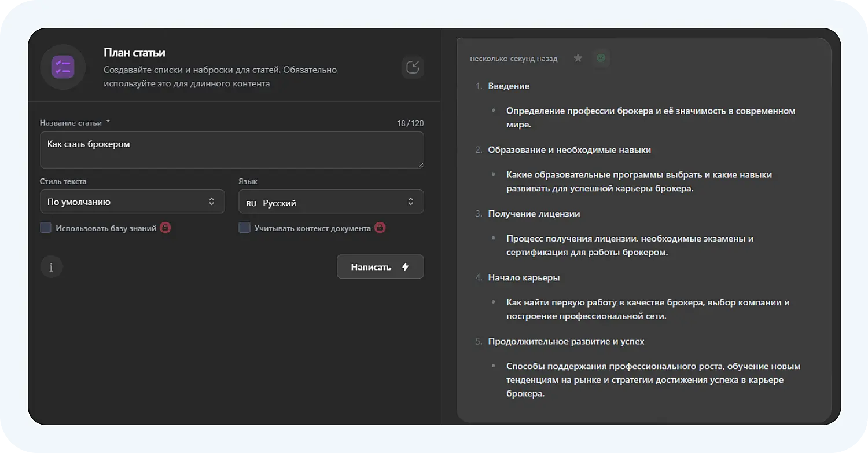
Task: Click the lock icon beside Учитывать контекст документа
Action: pyautogui.click(x=380, y=228)
